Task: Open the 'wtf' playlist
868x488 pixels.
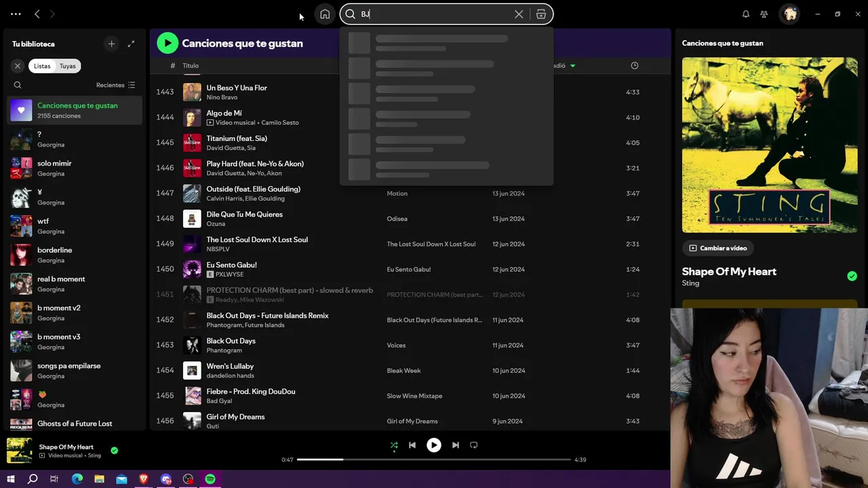Action: pos(75,226)
